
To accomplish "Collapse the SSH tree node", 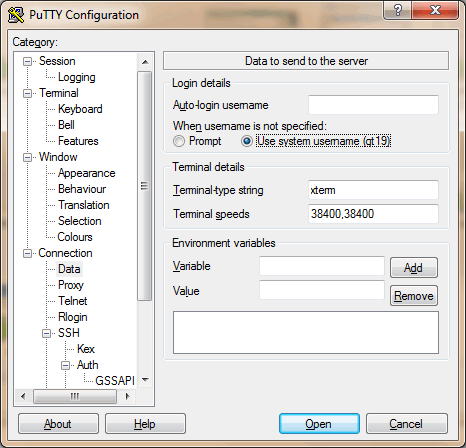I will click(x=47, y=333).
